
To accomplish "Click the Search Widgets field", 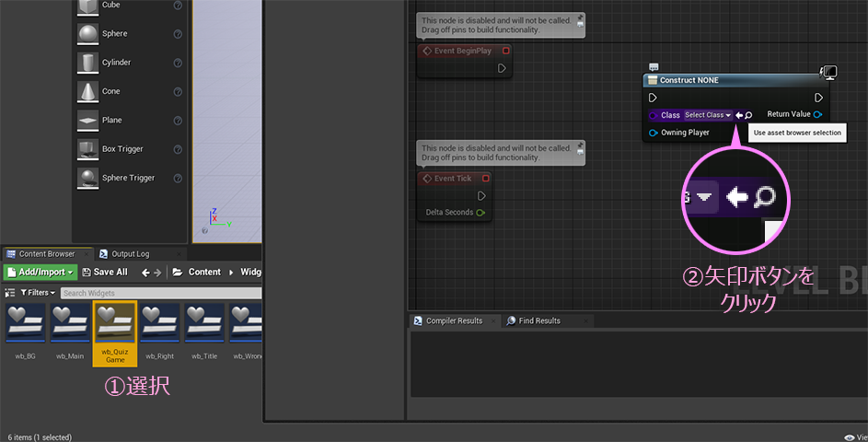I will point(160,293).
